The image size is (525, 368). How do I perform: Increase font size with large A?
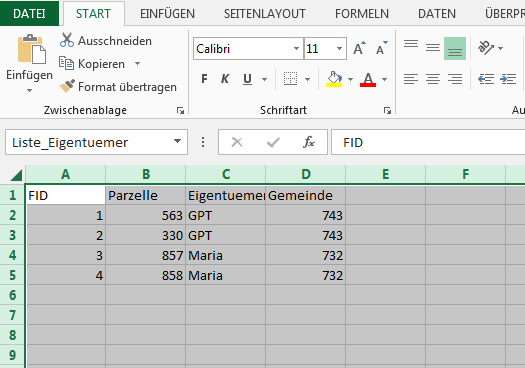pyautogui.click(x=359, y=49)
